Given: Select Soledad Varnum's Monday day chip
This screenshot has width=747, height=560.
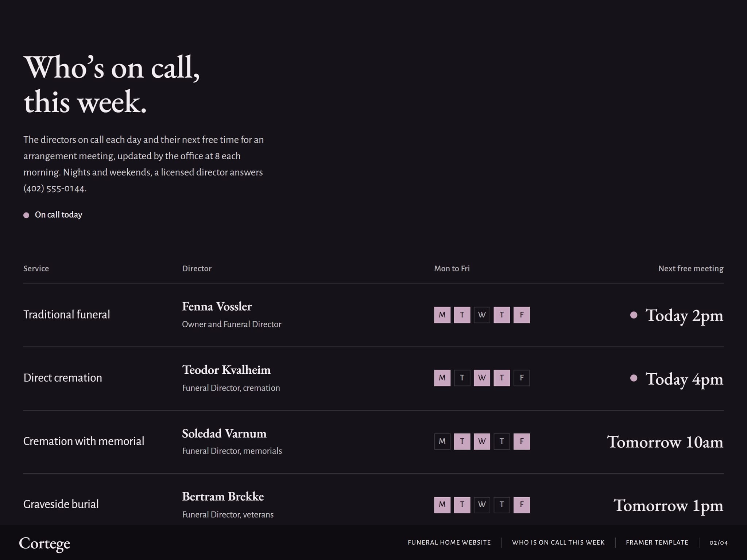Looking at the screenshot, I should point(442,442).
